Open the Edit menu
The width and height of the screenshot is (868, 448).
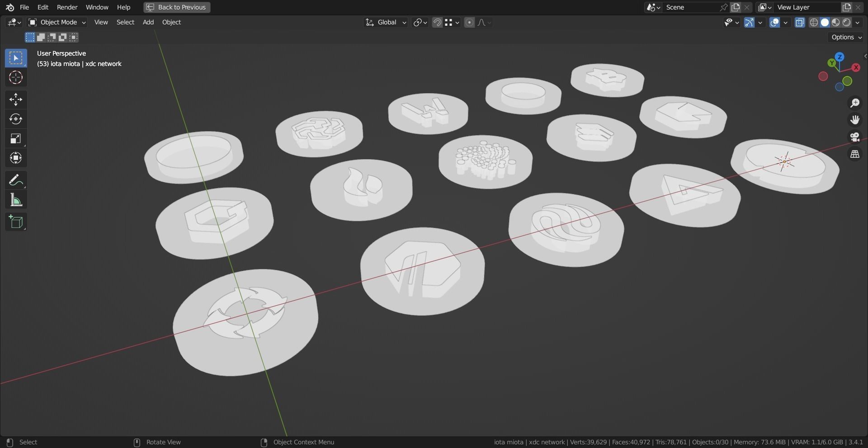click(x=43, y=7)
